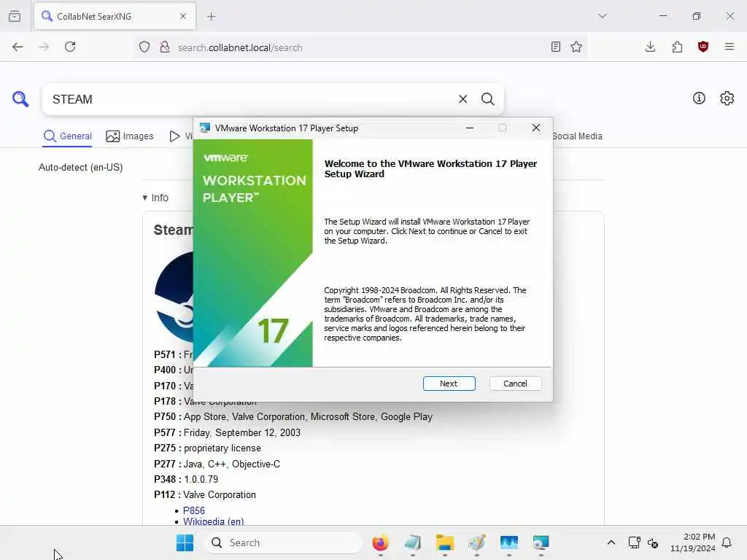Close the CollabNet SearXNG tab

coord(183,16)
